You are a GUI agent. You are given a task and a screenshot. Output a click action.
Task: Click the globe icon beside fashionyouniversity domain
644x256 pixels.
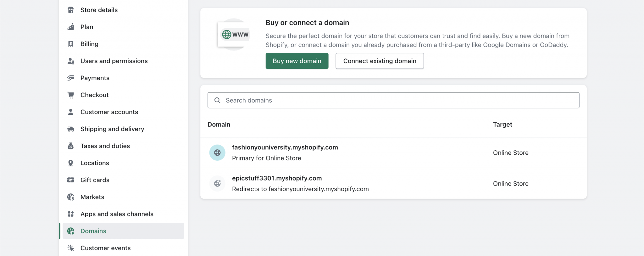217,153
